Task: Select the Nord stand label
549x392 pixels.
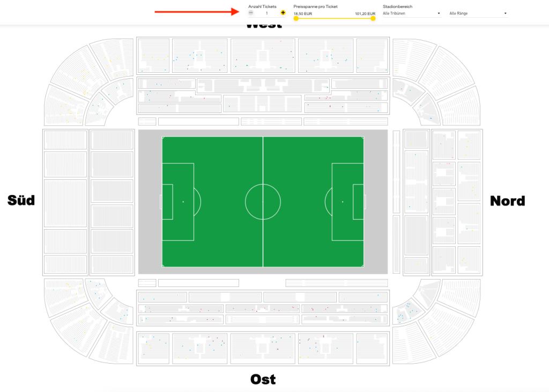Action: [507, 201]
